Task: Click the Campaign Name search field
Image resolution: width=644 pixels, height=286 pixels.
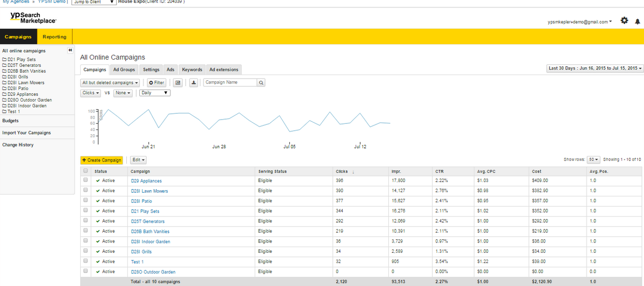Action: click(x=230, y=83)
